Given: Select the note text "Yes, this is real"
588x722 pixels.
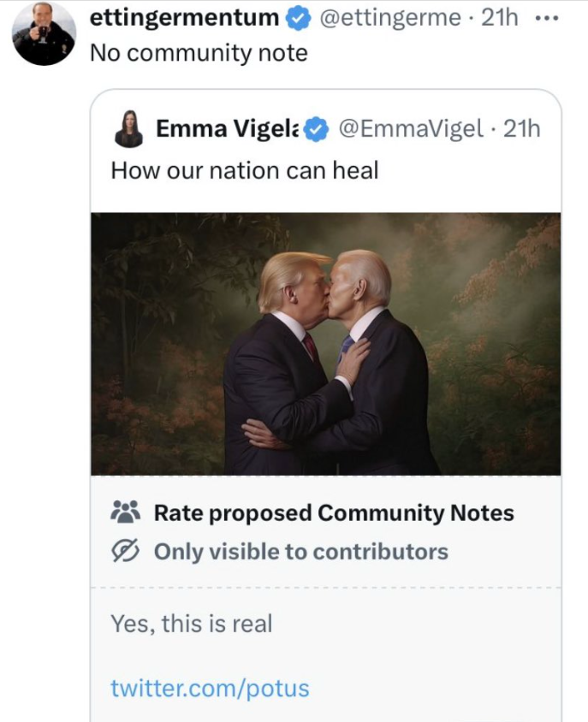Looking at the screenshot, I should click(x=191, y=624).
